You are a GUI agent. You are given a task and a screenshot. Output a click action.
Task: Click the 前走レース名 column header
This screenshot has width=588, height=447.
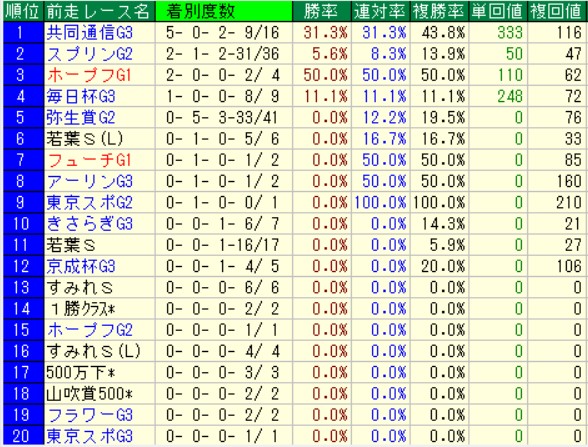point(99,11)
